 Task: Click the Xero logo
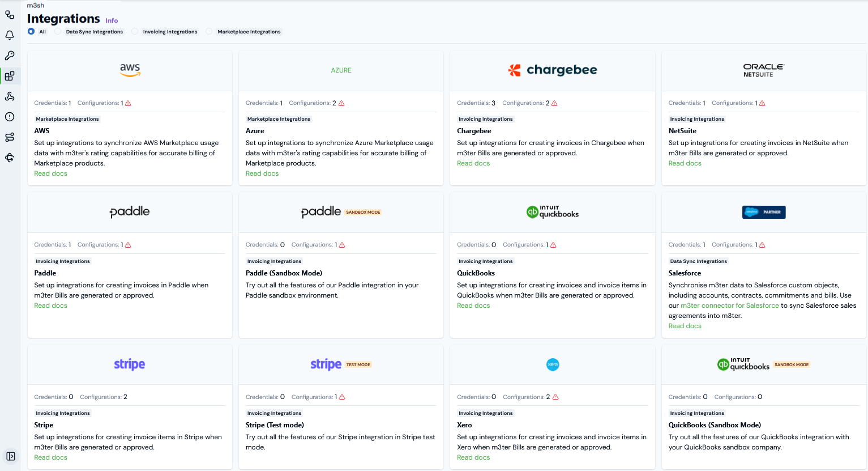[553, 364]
